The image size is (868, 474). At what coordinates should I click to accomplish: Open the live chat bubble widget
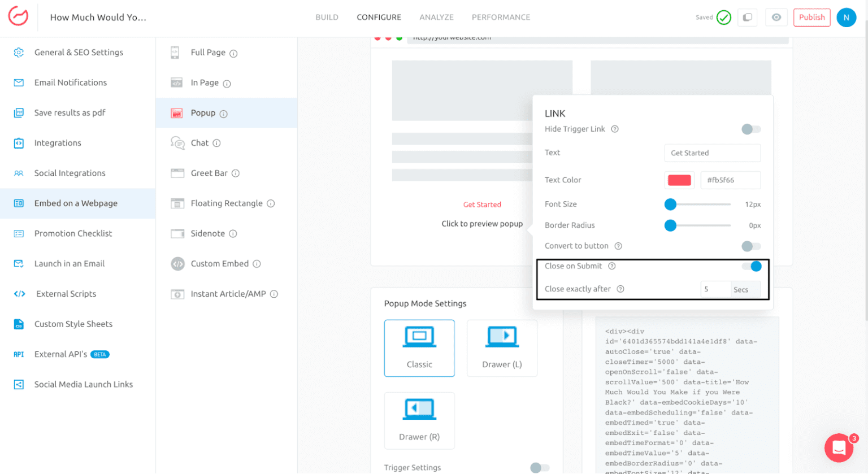[x=839, y=448]
